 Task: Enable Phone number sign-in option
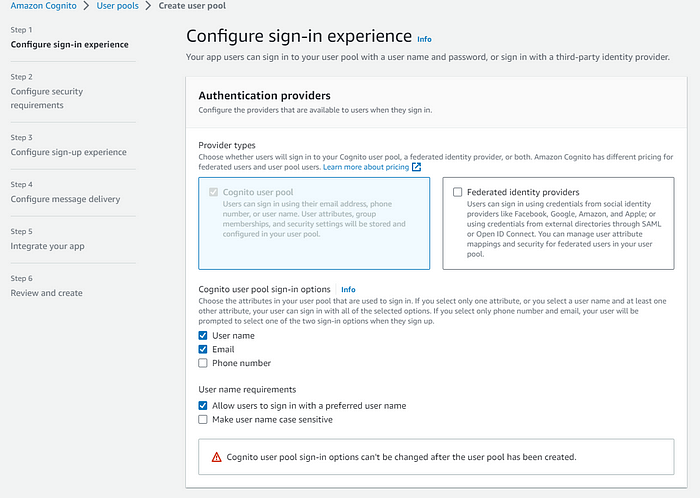(x=203, y=363)
